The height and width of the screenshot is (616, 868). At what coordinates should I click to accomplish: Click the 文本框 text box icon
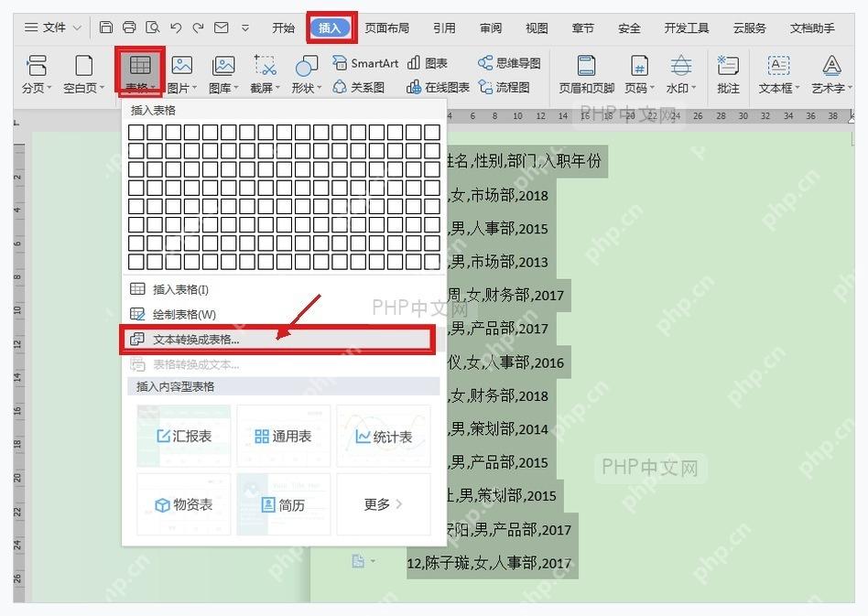click(x=778, y=65)
